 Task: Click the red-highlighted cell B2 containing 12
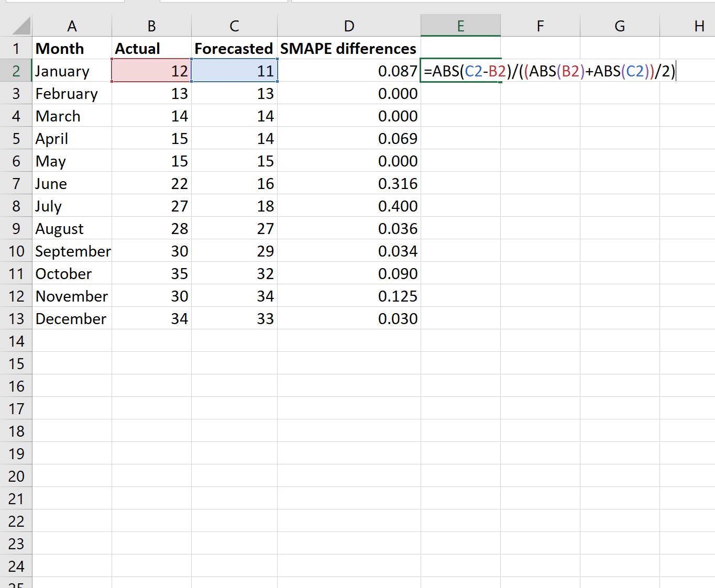point(151,71)
